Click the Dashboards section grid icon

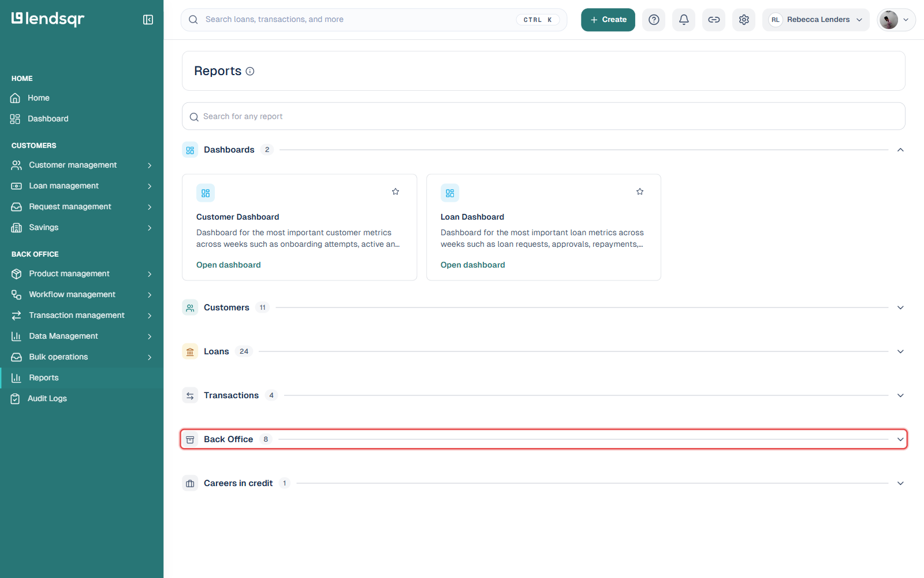pyautogui.click(x=190, y=150)
